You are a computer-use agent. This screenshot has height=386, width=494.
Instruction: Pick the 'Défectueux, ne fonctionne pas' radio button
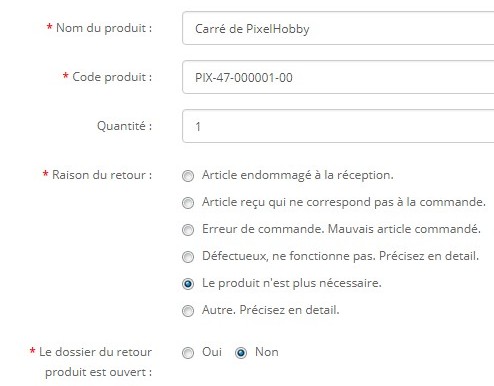(x=188, y=257)
